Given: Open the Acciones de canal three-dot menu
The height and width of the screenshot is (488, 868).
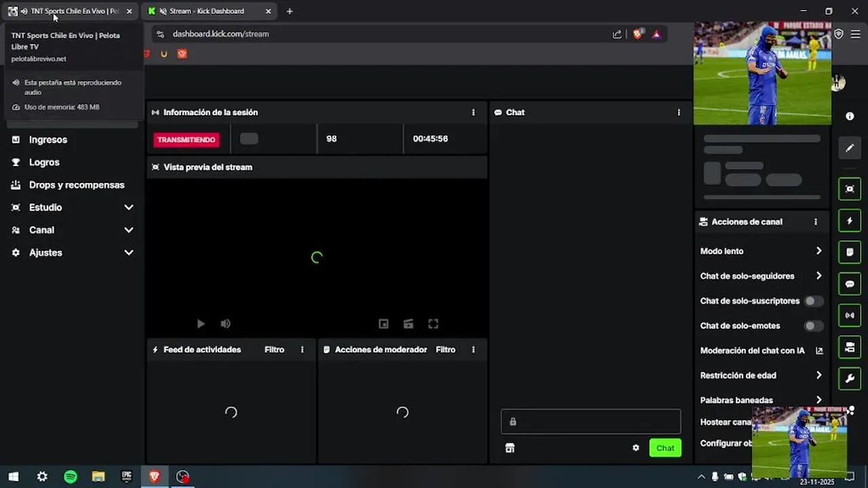Looking at the screenshot, I should pos(816,222).
